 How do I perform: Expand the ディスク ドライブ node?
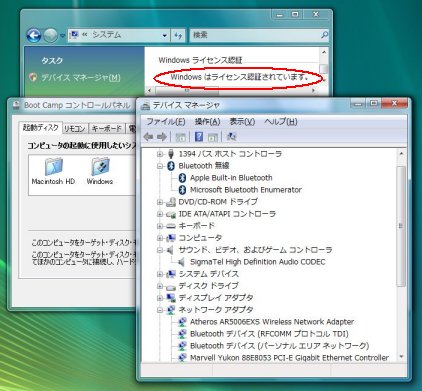[160, 286]
